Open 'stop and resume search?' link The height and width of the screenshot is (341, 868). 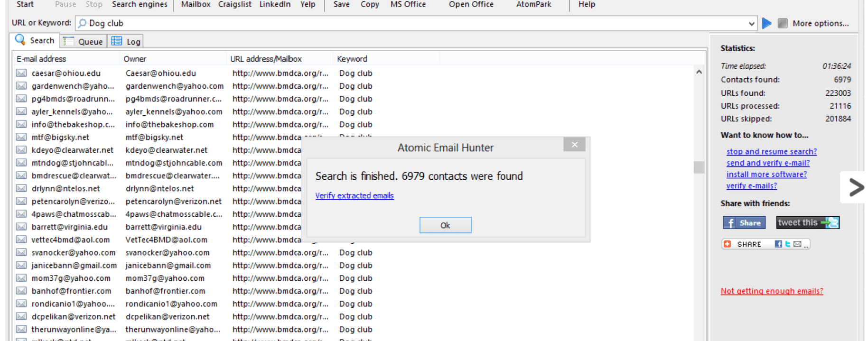772,151
